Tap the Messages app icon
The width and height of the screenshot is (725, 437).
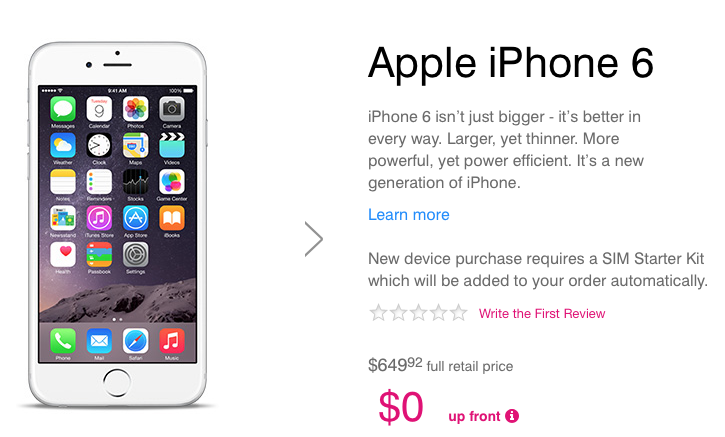[63, 109]
